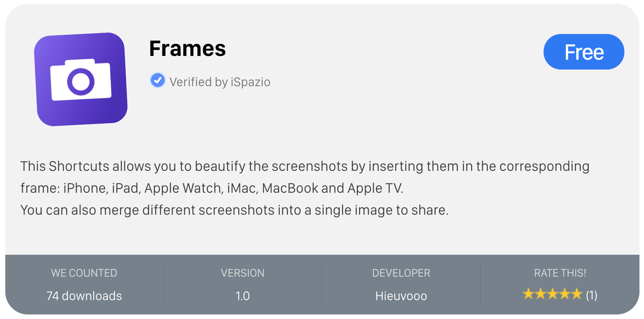Image resolution: width=644 pixels, height=319 pixels.
Task: Click the version number 1.0
Action: [x=242, y=296]
